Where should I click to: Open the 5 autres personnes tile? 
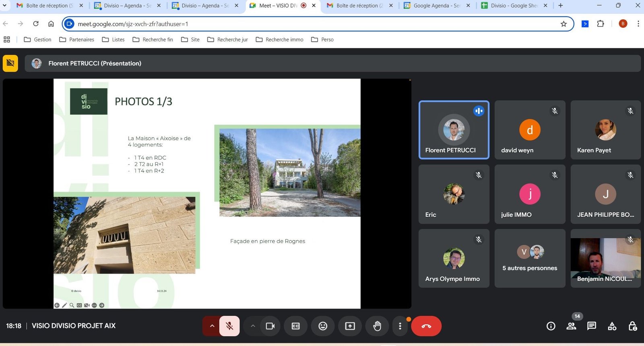tap(530, 258)
